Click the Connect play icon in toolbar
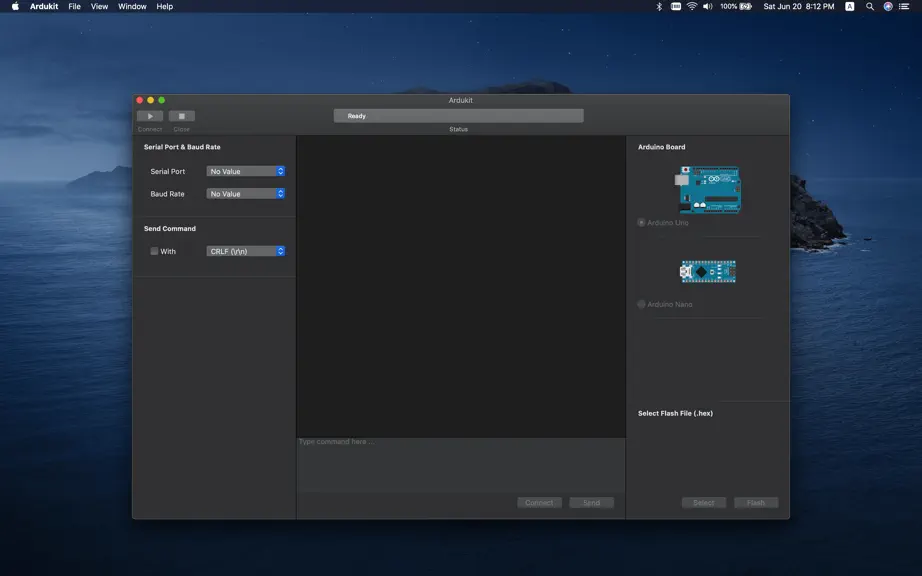Viewport: 922px width, 576px height. tap(150, 116)
